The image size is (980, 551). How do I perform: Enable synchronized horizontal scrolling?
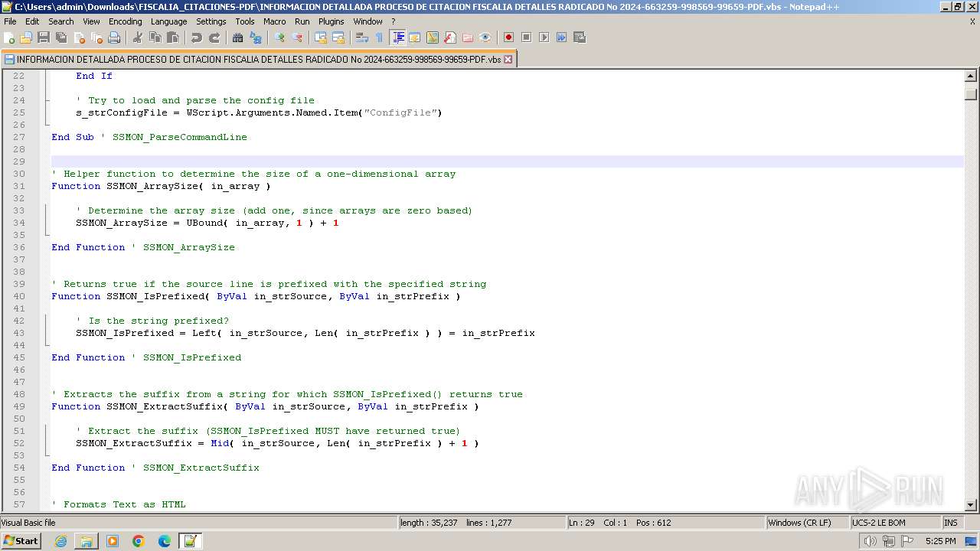(338, 37)
